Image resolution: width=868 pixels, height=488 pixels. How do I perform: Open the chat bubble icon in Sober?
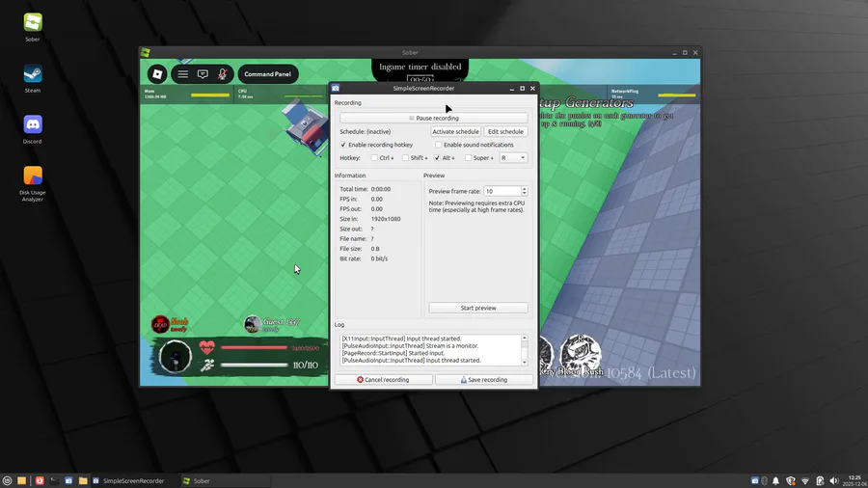pos(203,74)
